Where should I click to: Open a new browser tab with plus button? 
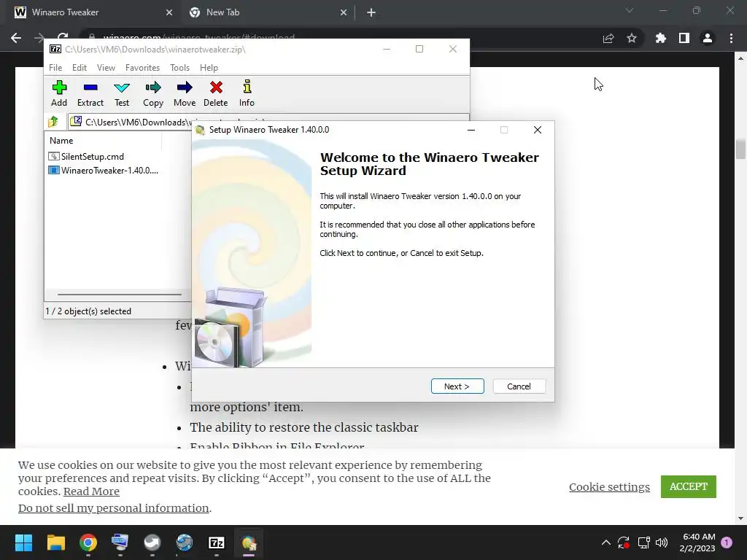[371, 13]
